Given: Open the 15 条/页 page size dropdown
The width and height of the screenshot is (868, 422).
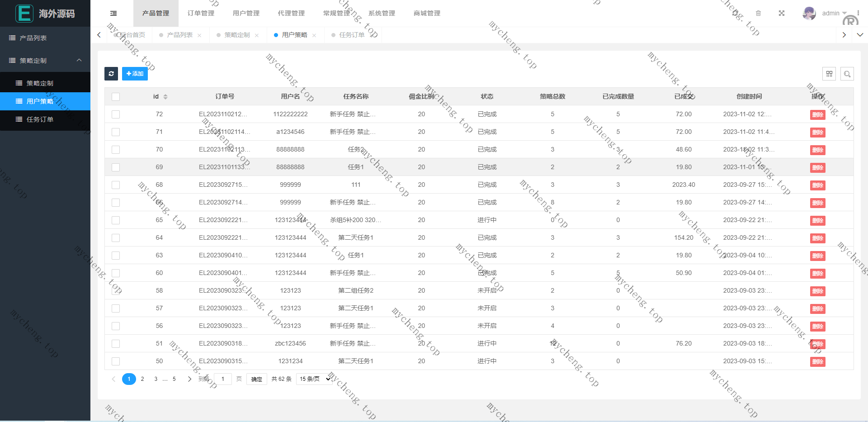Looking at the screenshot, I should tap(315, 379).
